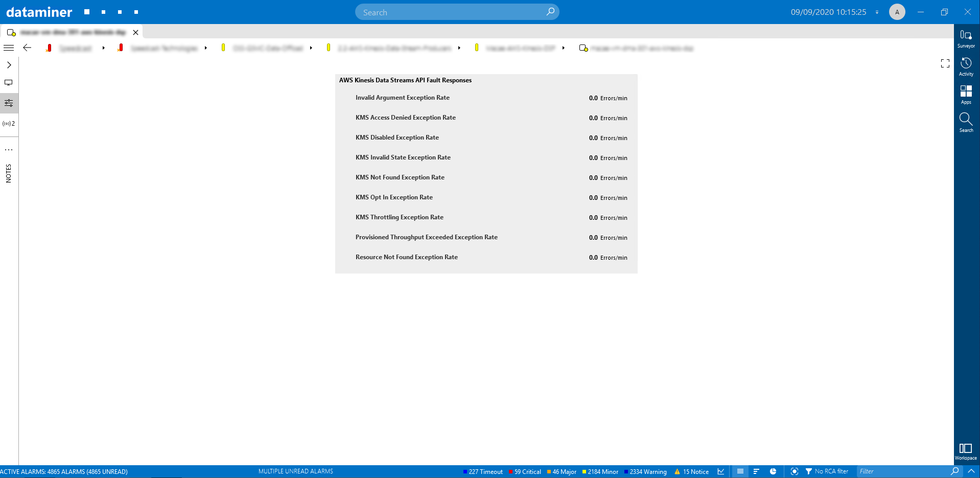Select the open element card tab
Viewport: 980px width, 478px height.
pos(72,32)
